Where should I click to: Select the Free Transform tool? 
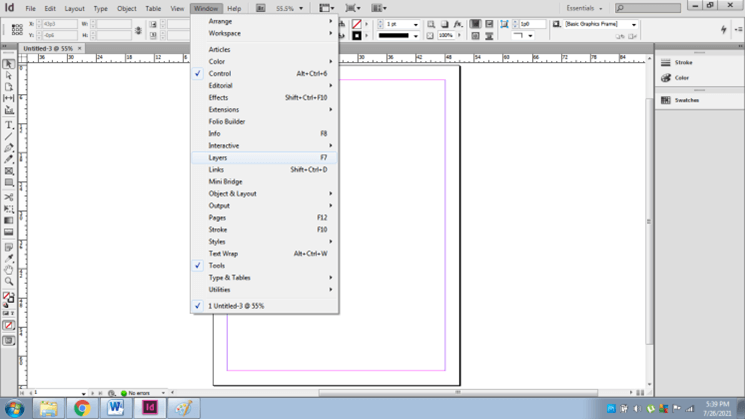[9, 209]
